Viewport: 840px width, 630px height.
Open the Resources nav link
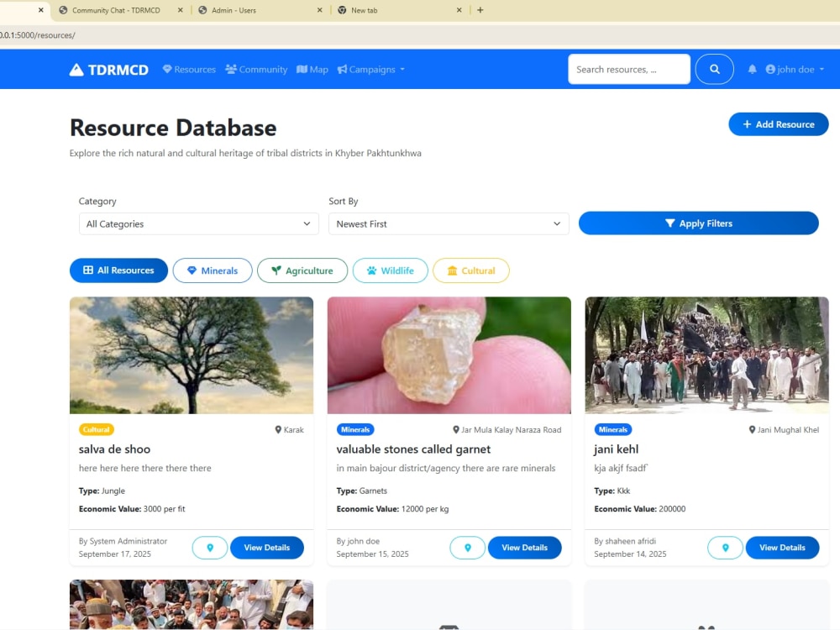coord(189,70)
